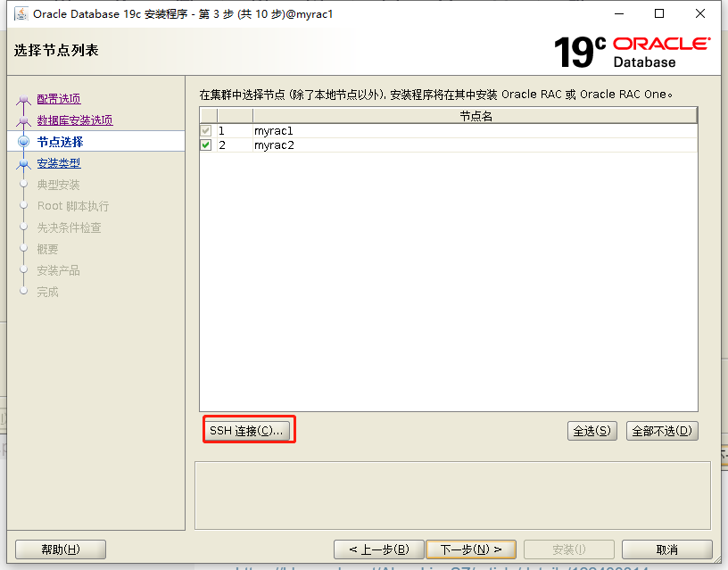Click the disabled 安装(I) button

tap(569, 549)
